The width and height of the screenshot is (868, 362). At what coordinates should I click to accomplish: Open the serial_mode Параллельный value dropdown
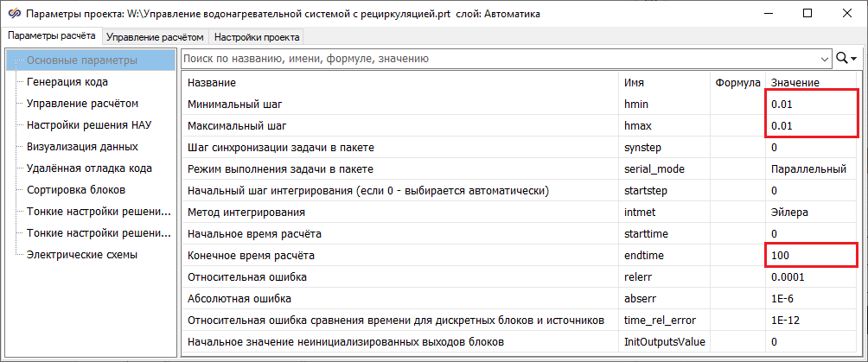pos(811,168)
